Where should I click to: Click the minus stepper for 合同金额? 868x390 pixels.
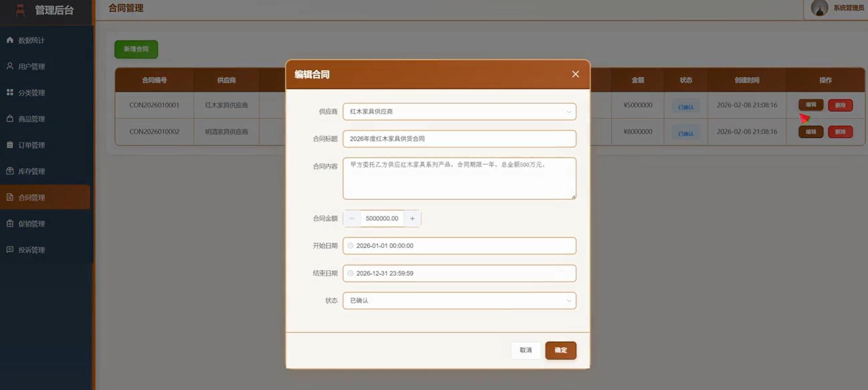click(352, 219)
